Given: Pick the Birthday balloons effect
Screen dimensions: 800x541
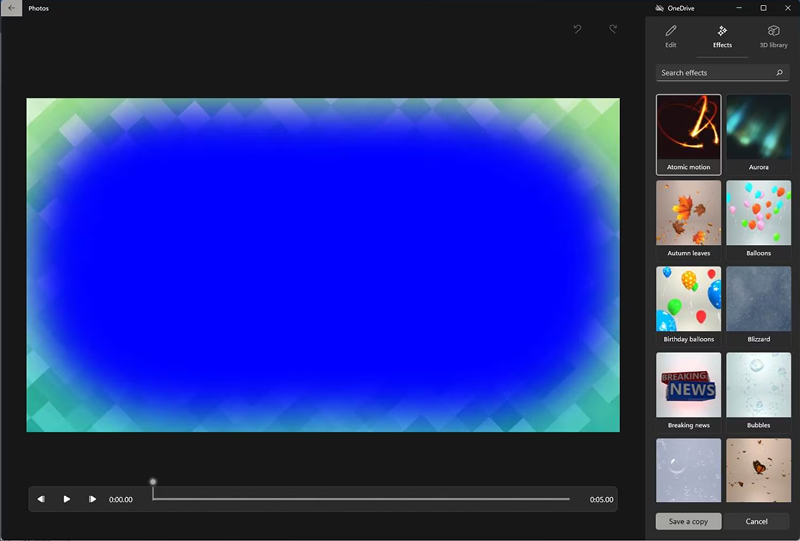Looking at the screenshot, I should (688, 306).
